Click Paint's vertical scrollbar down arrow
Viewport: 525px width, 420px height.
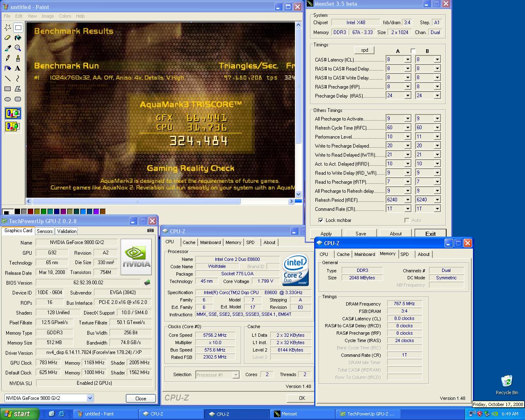[x=298, y=194]
